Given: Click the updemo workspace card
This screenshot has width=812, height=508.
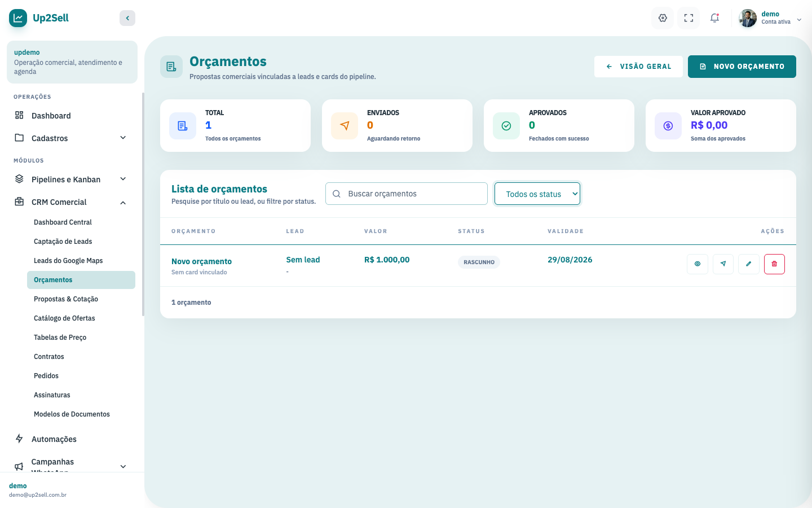Looking at the screenshot, I should (x=72, y=62).
